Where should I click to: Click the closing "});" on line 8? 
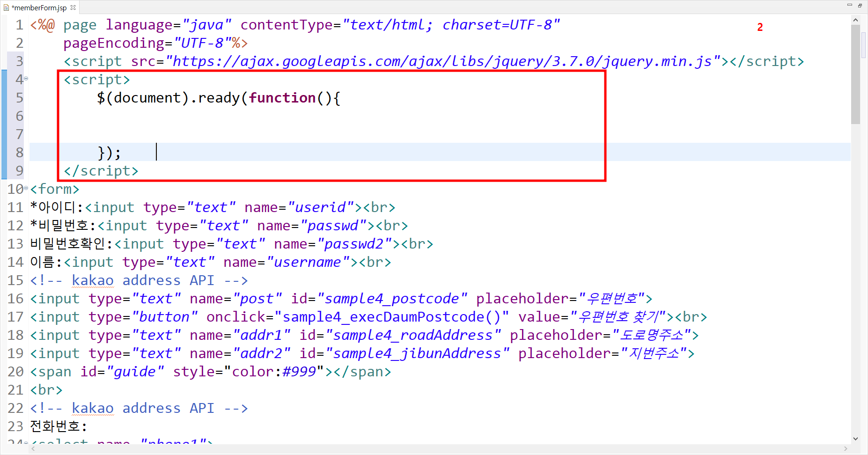coord(110,153)
